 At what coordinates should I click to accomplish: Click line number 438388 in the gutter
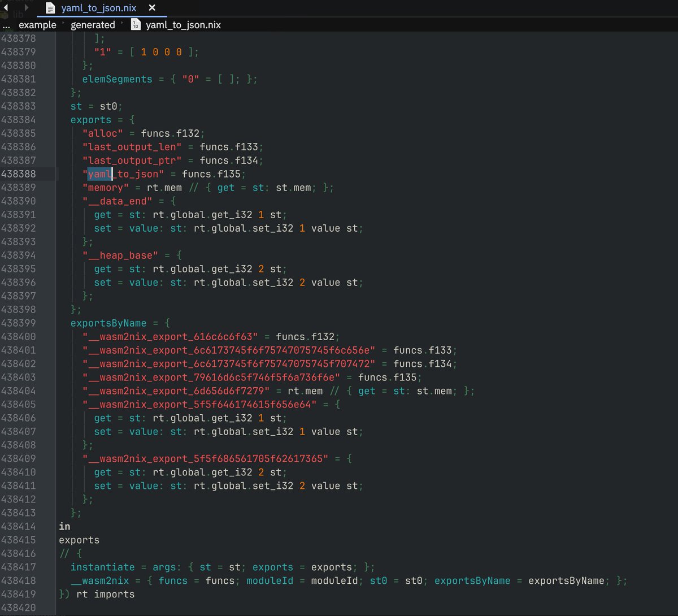coord(18,174)
